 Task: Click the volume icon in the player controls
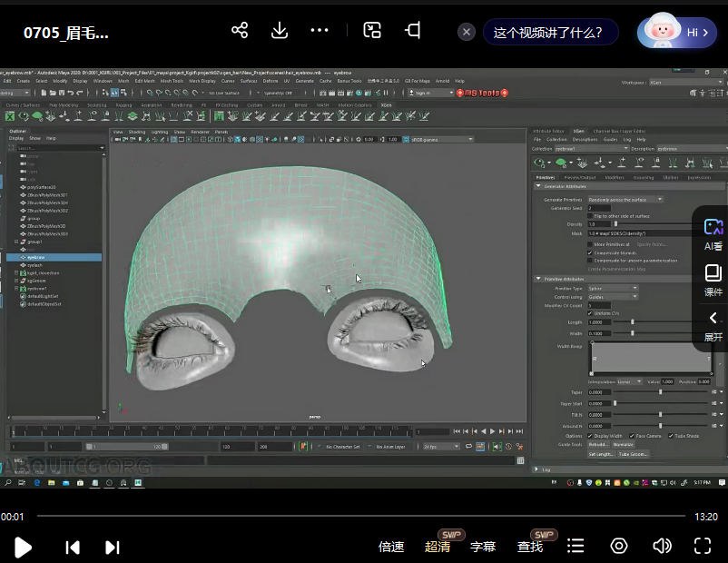[662, 547]
